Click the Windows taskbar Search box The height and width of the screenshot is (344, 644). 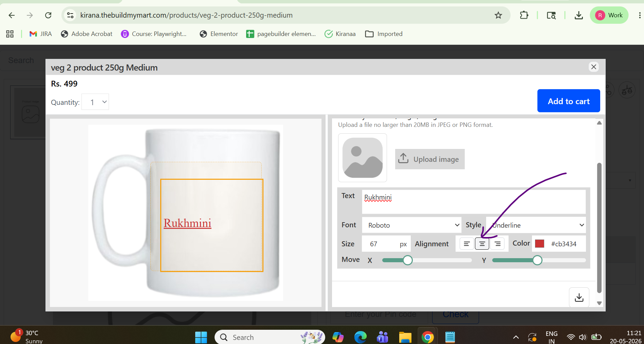point(270,337)
